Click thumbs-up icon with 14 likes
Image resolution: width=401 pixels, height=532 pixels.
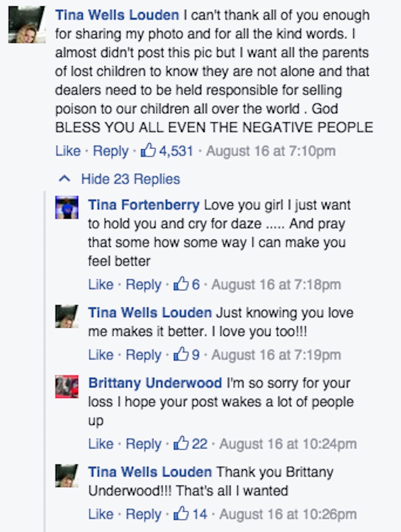point(181,514)
